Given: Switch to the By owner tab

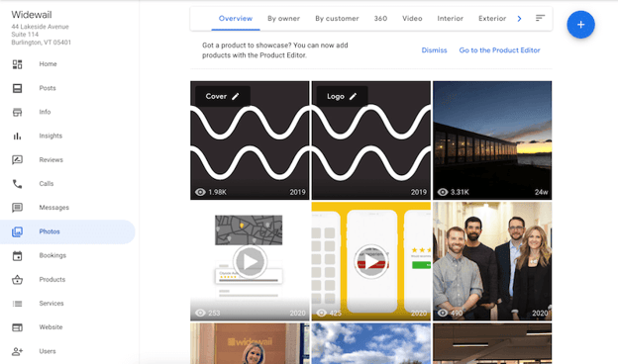Looking at the screenshot, I should click(284, 19).
